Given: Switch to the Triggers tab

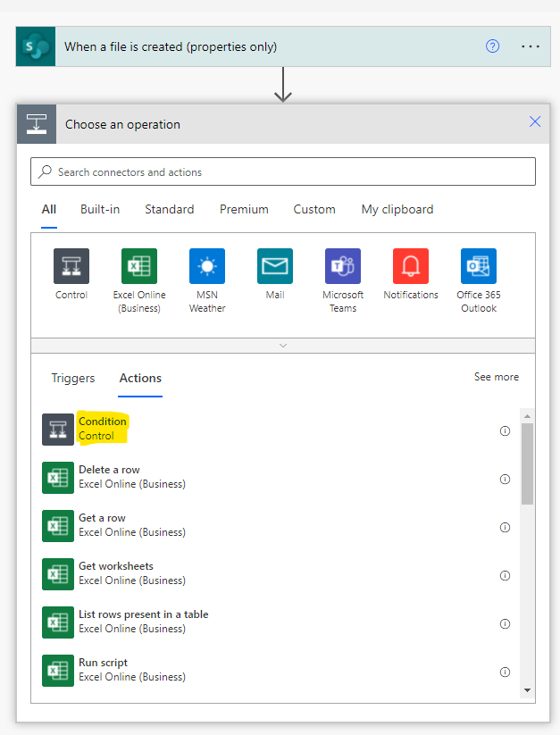Looking at the screenshot, I should (x=72, y=378).
